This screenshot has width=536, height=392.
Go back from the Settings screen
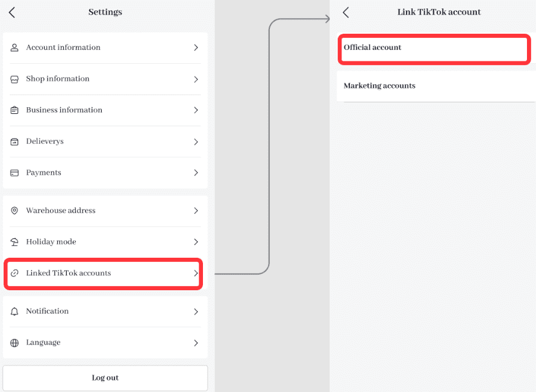click(12, 12)
